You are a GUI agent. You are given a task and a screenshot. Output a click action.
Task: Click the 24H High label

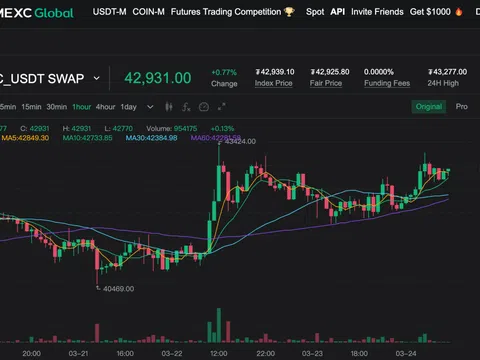click(443, 83)
